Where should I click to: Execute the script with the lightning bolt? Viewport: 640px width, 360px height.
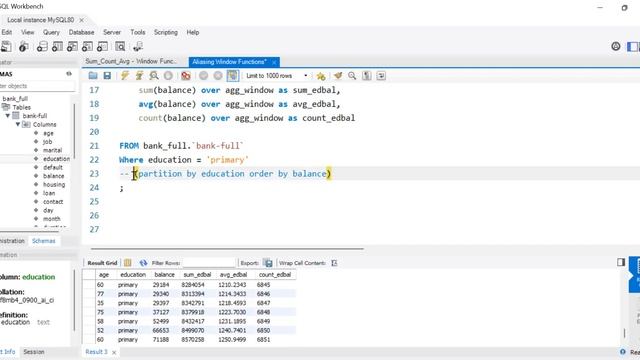point(125,76)
